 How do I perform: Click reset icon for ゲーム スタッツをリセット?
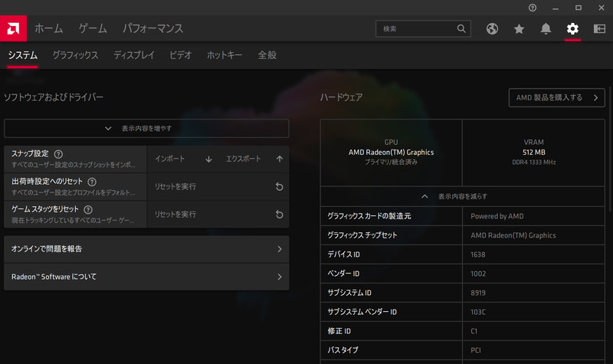point(279,215)
